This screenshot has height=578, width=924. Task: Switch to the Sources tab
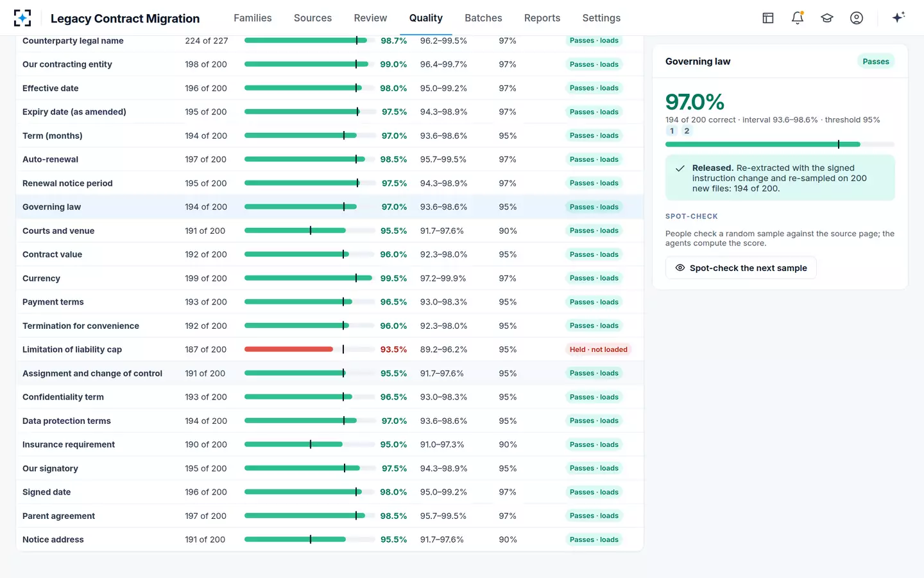tap(312, 18)
